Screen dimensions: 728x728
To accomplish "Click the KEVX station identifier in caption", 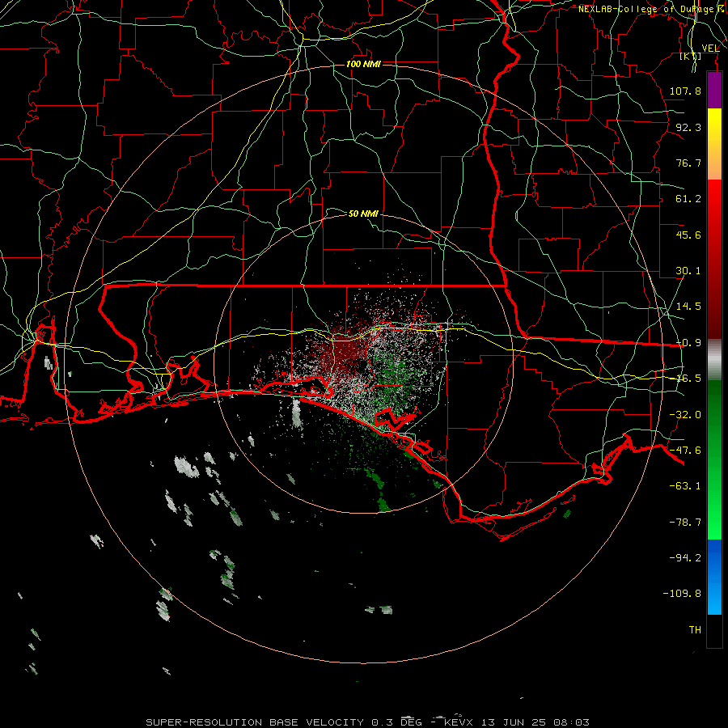I will (459, 722).
